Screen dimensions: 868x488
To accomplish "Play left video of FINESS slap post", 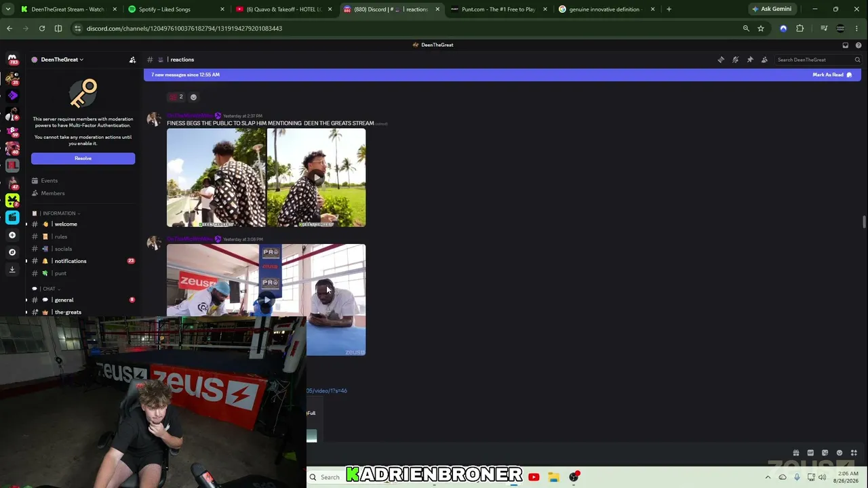I will pyautogui.click(x=216, y=178).
